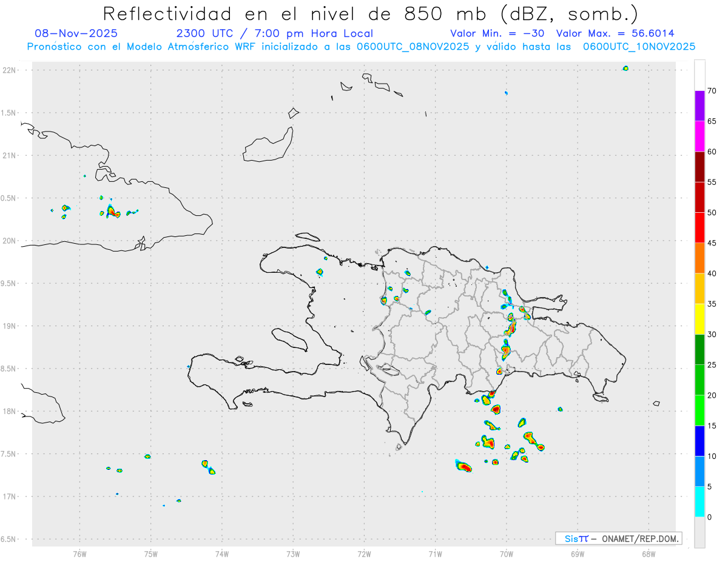Click the colorbar '40' scale value
This screenshot has width=728, height=562.
click(712, 273)
